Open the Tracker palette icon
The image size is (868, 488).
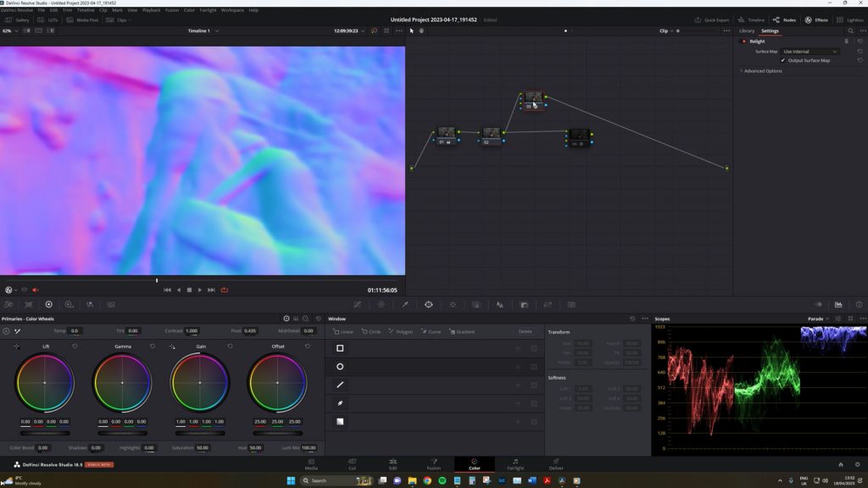coord(453,304)
